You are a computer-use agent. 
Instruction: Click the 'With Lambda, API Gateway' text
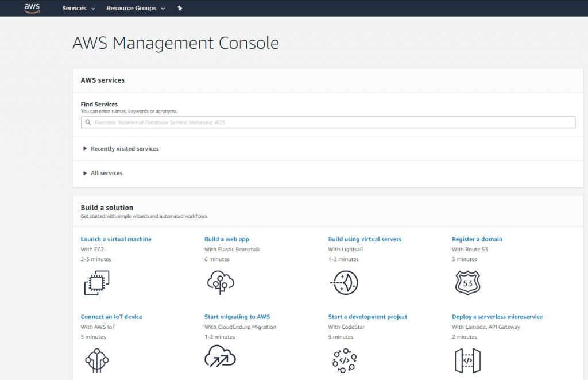[486, 327]
